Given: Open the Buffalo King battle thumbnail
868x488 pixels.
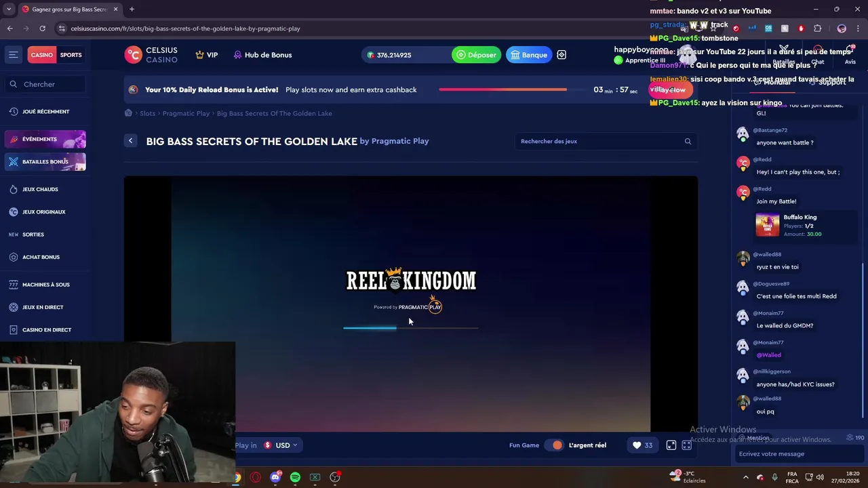Looking at the screenshot, I should tap(768, 226).
